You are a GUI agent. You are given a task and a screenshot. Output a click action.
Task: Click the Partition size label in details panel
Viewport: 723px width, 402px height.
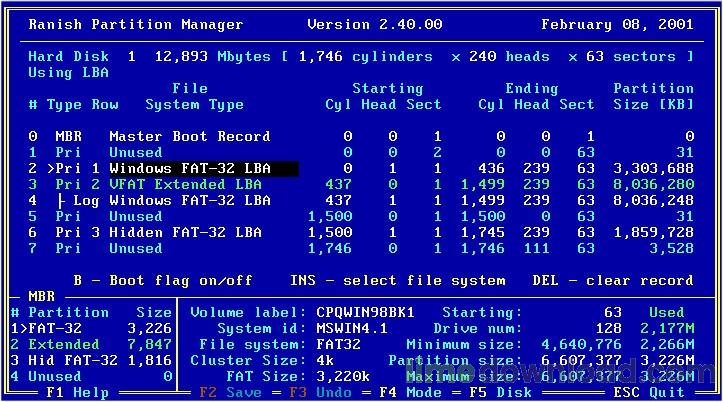click(456, 361)
